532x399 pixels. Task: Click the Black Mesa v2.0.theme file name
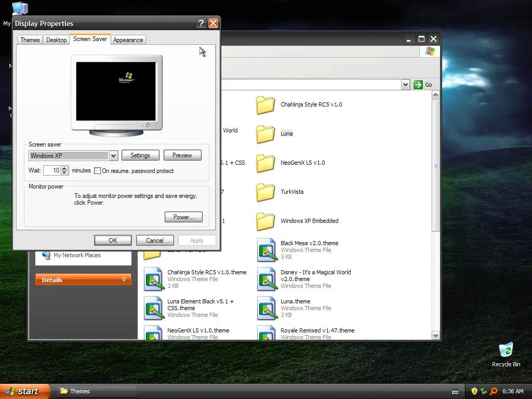309,243
